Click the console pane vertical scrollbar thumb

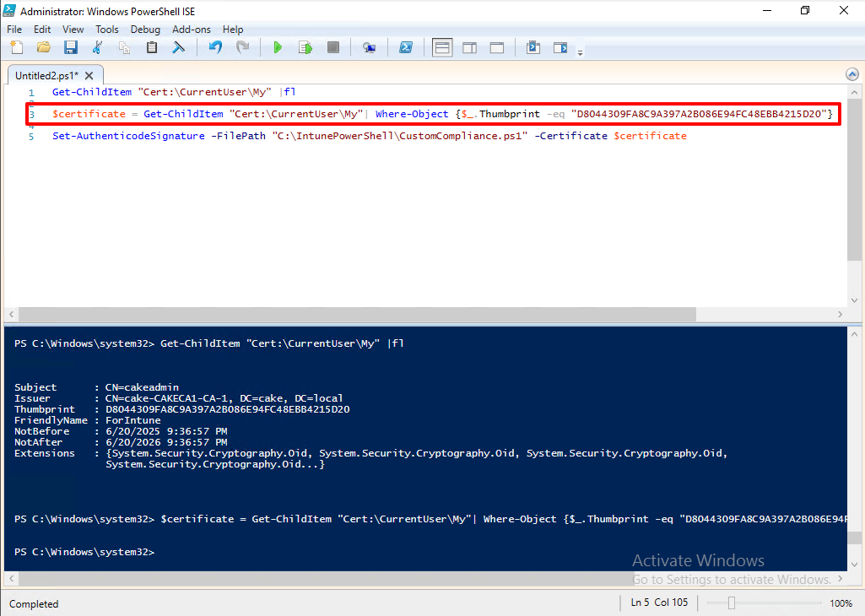(x=854, y=538)
